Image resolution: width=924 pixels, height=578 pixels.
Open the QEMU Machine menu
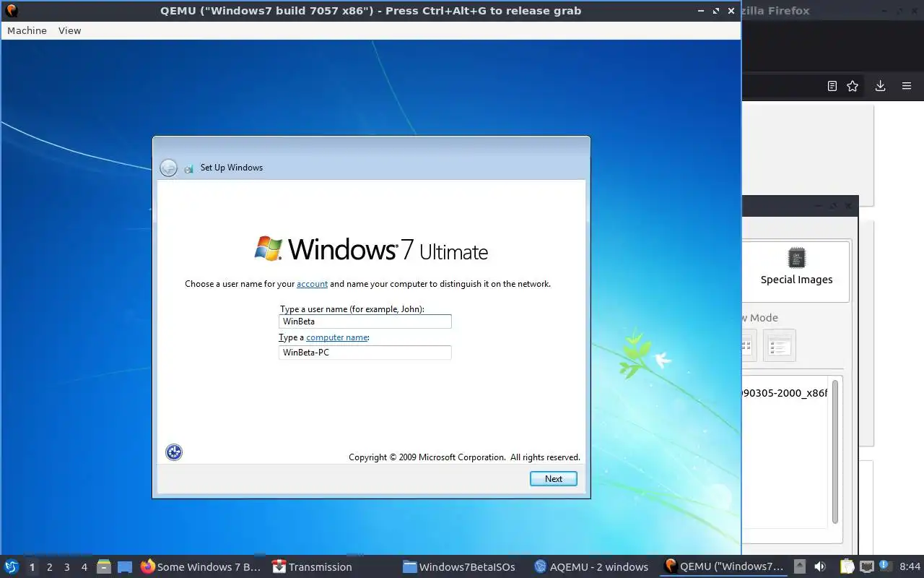click(27, 30)
